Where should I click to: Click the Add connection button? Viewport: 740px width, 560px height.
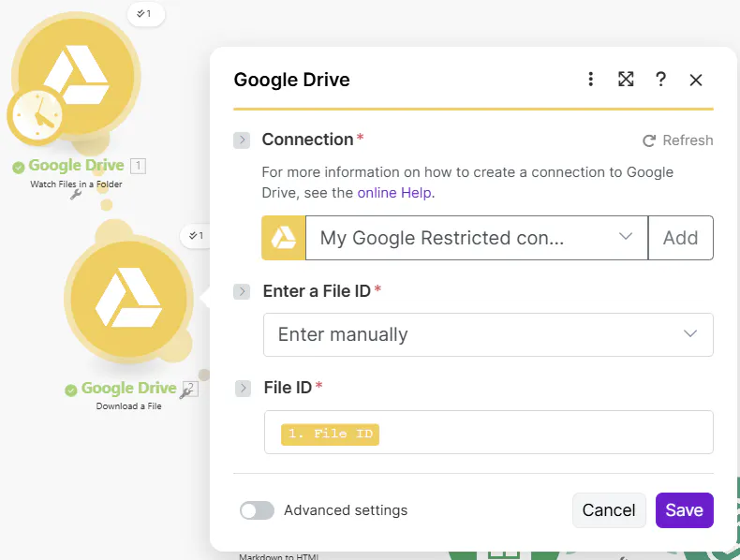681,238
